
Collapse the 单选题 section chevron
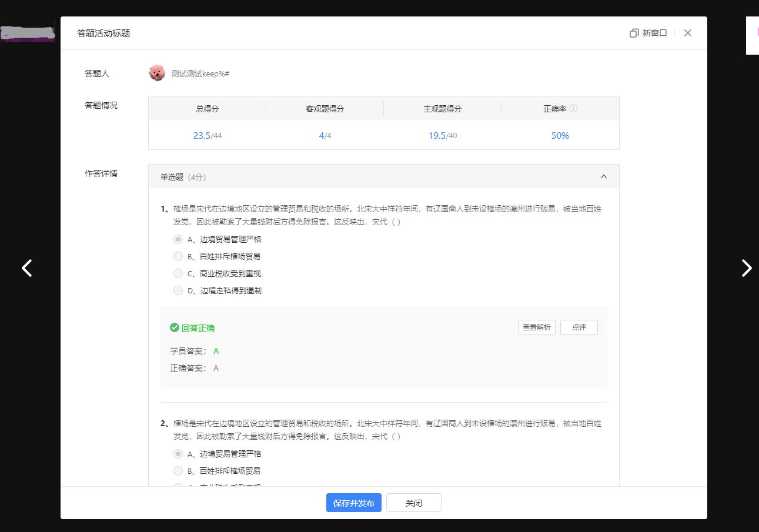click(x=603, y=176)
